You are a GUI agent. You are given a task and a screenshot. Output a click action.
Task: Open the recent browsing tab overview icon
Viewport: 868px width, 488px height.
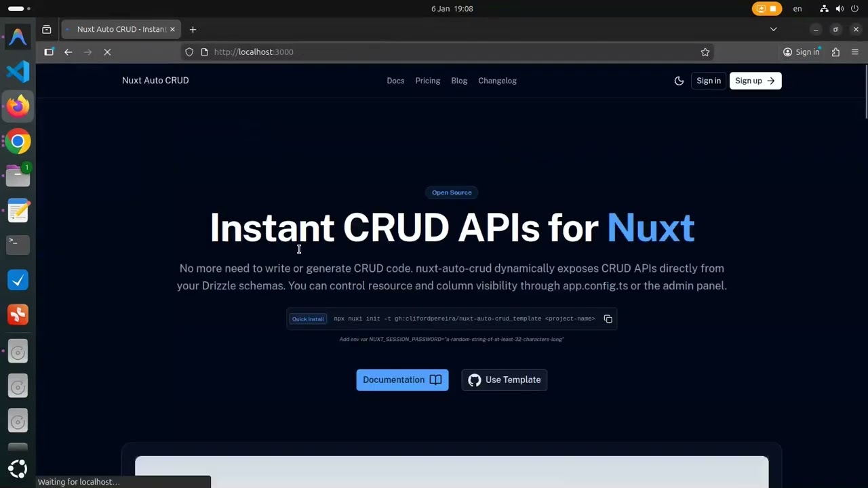click(x=47, y=29)
